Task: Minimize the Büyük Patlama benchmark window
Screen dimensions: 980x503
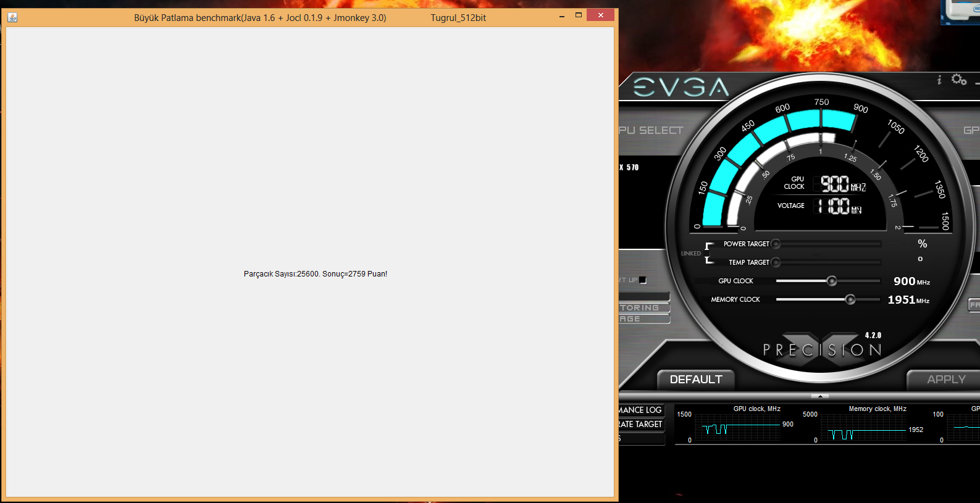Action: click(562, 16)
